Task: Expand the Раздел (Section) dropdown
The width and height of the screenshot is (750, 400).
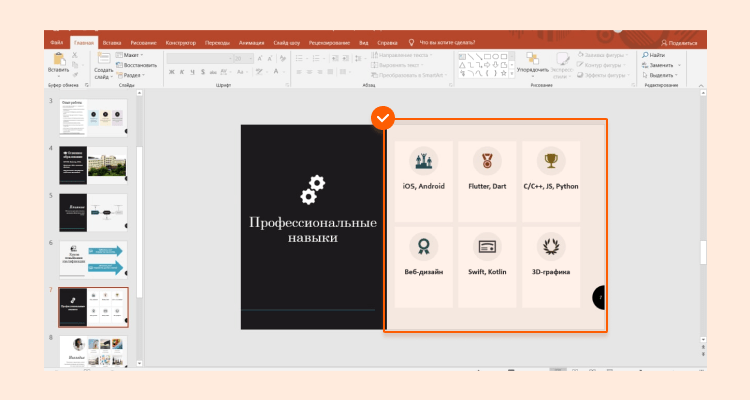Action: tap(134, 75)
